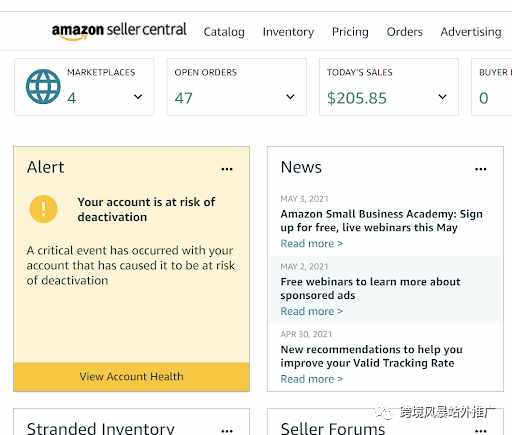Expand the Open Orders dropdown chevron
This screenshot has height=435, width=512.
click(x=290, y=97)
